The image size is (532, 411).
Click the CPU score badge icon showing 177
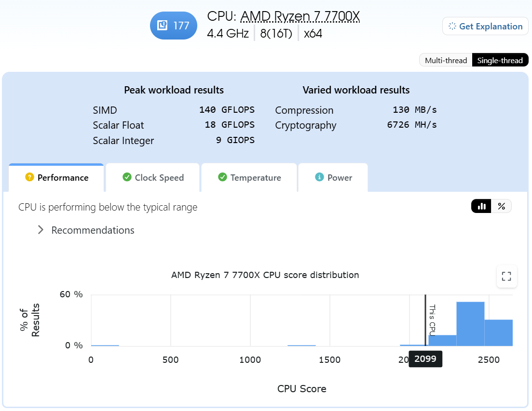click(x=162, y=26)
